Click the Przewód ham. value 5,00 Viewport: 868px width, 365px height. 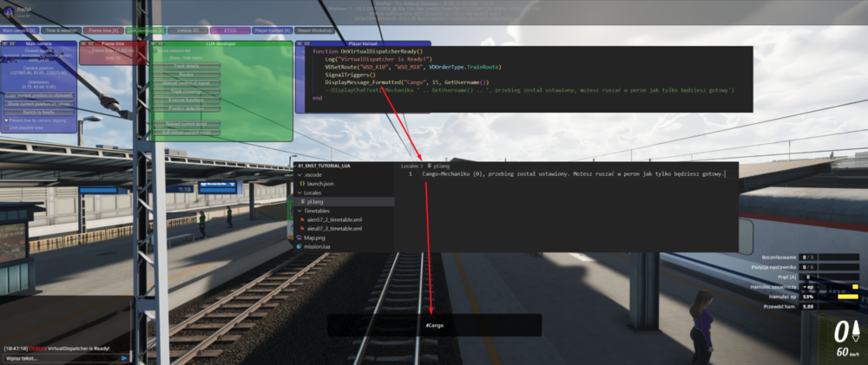coord(808,306)
